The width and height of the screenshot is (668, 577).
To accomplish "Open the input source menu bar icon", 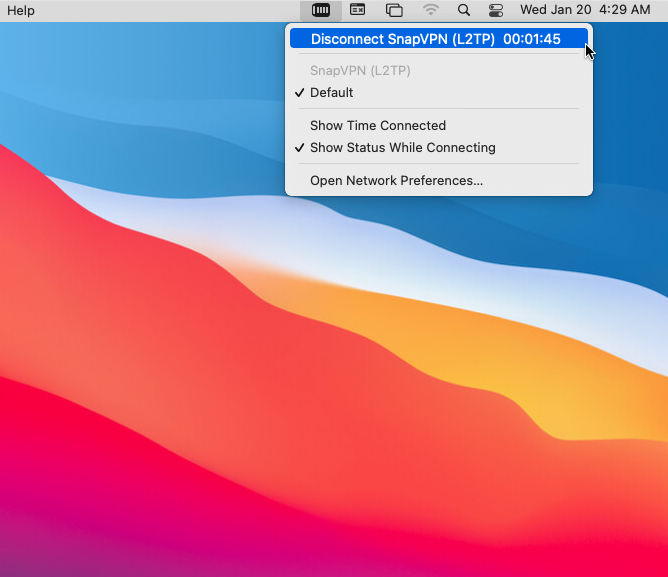I will tap(357, 10).
